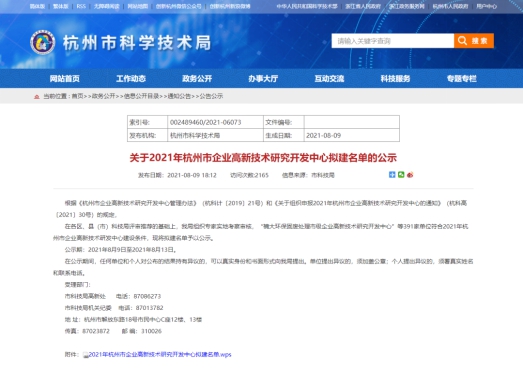
Task: Share article via green WeChat icon
Action: 401,174
